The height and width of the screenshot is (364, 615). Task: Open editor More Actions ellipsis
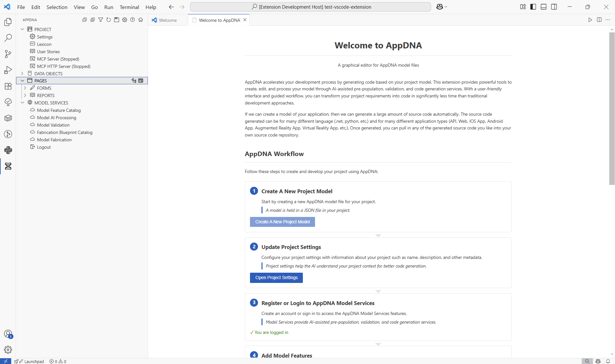coord(608,20)
